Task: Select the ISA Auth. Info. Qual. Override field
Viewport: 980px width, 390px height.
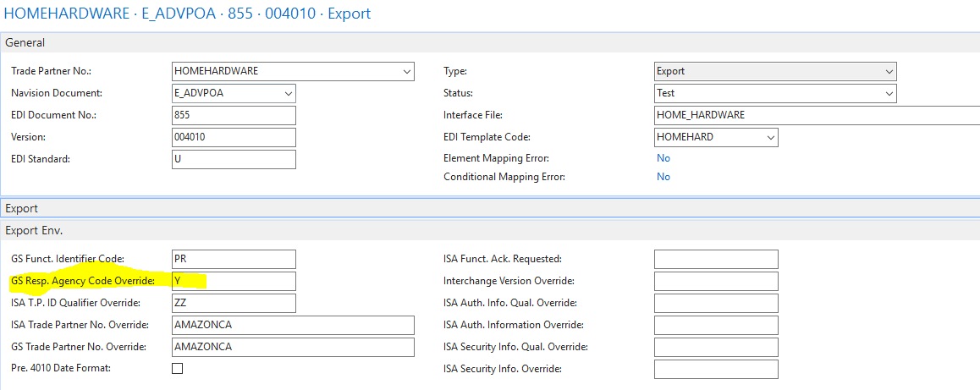Action: pos(716,303)
